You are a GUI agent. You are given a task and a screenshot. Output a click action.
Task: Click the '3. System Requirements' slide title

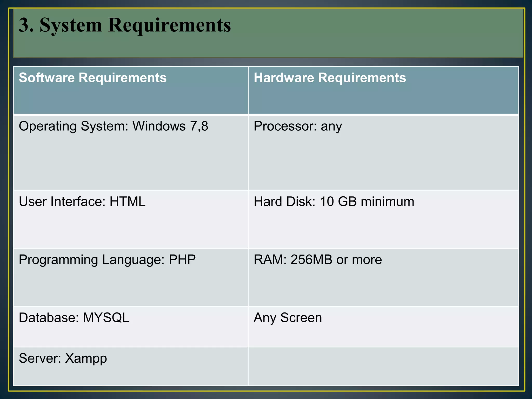tap(125, 25)
